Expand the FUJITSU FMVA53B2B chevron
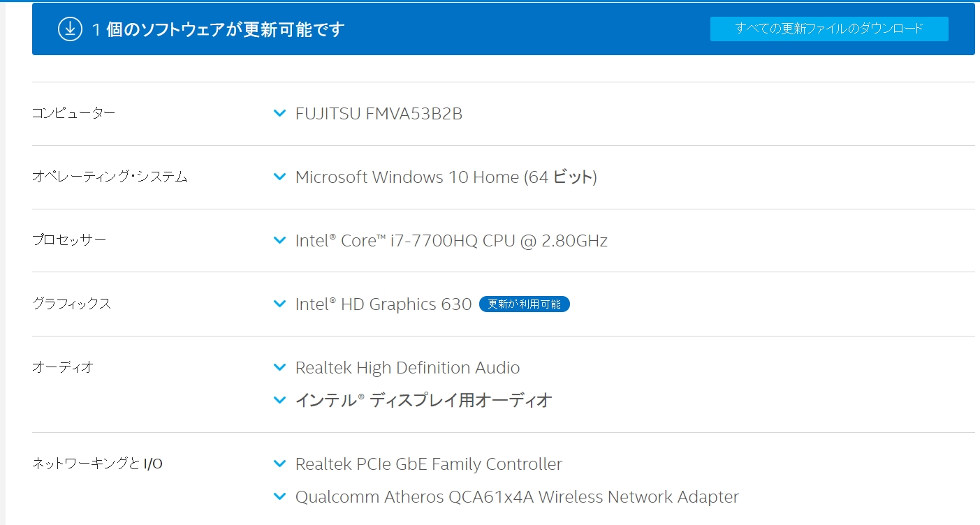980x525 pixels. click(x=280, y=113)
